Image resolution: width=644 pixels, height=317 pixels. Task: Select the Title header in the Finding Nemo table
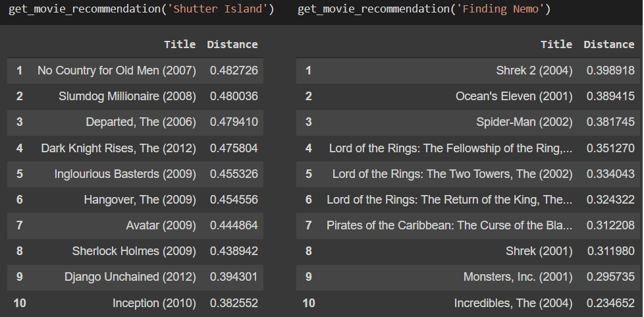pos(556,44)
